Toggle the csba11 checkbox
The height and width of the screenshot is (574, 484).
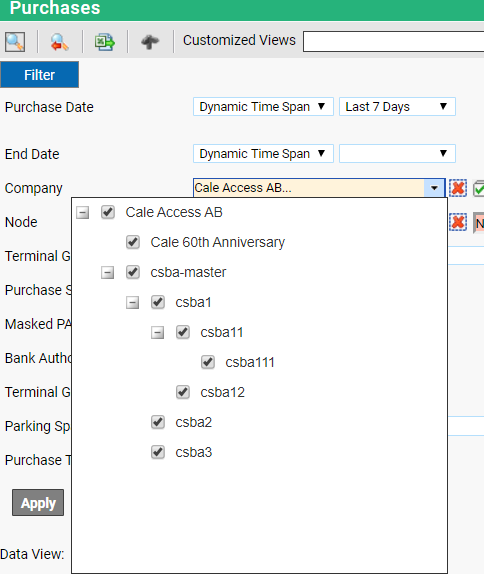183,332
